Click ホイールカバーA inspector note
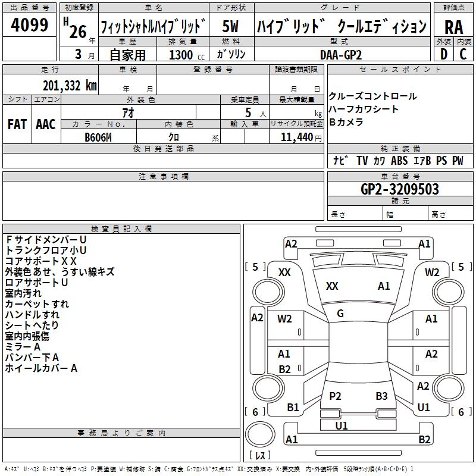476x476 pixels. click(41, 368)
